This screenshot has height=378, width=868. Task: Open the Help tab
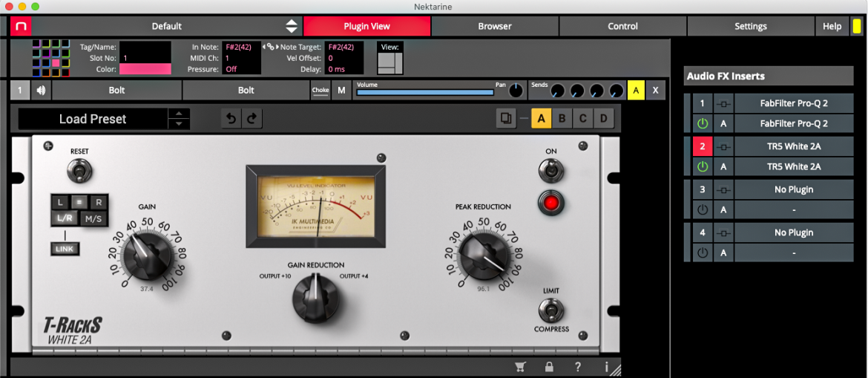[832, 26]
